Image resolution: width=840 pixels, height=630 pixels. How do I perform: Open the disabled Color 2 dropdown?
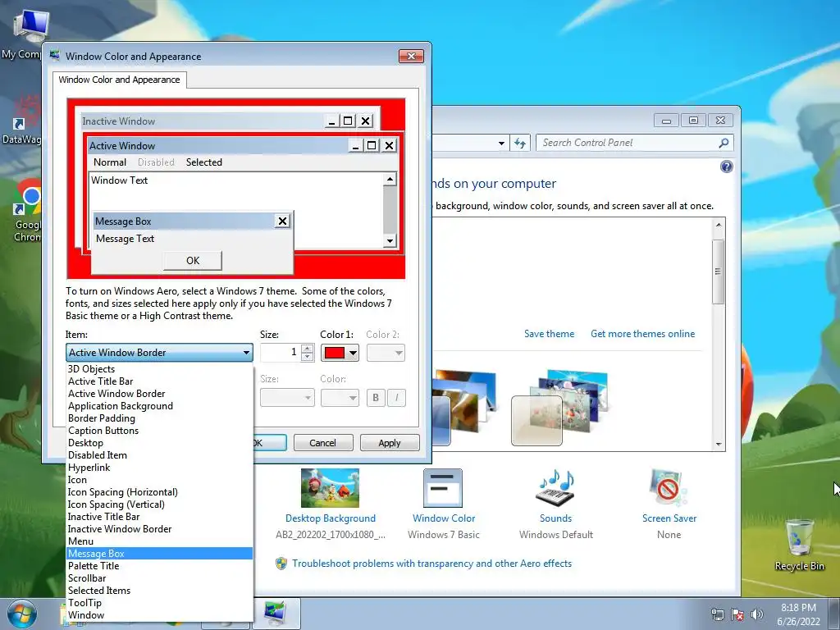[x=386, y=353]
